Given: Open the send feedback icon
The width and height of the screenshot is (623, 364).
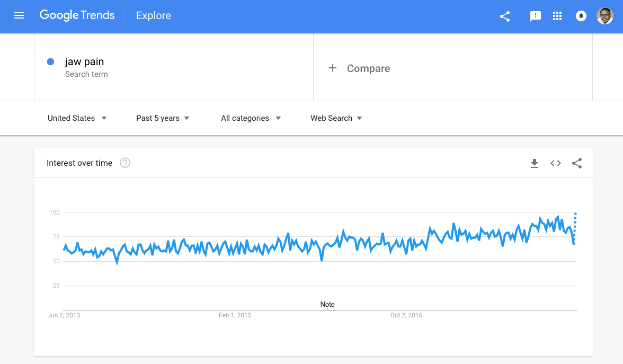Looking at the screenshot, I should [x=536, y=16].
